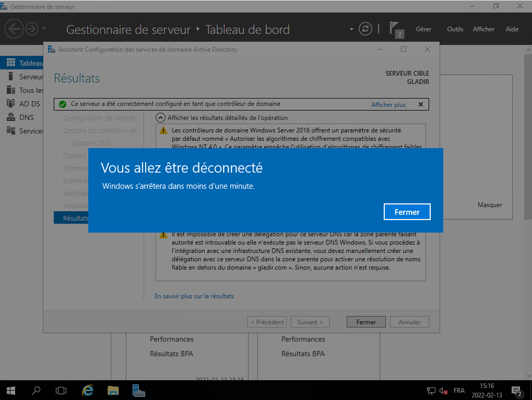Open the navigation history dropdown arrow
The height and width of the screenshot is (400, 532).
click(x=44, y=29)
